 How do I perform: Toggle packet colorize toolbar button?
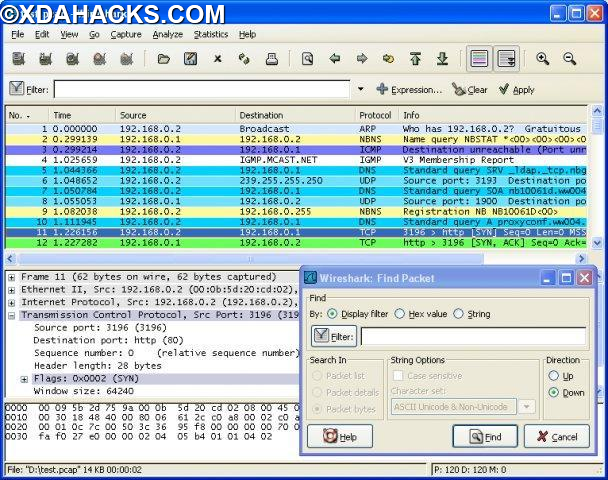(479, 59)
